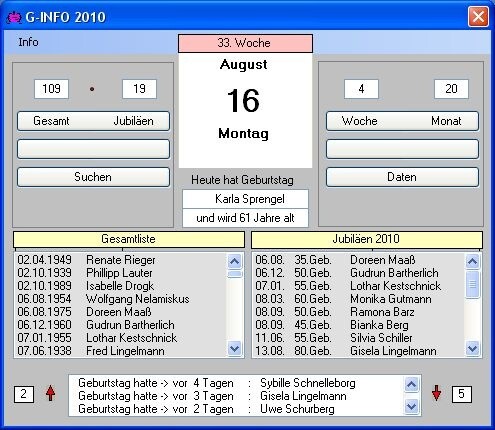Screen dimensions: 495x430
Task: Select Fred Lingelmann in Gesamtliste
Action: [121, 351]
